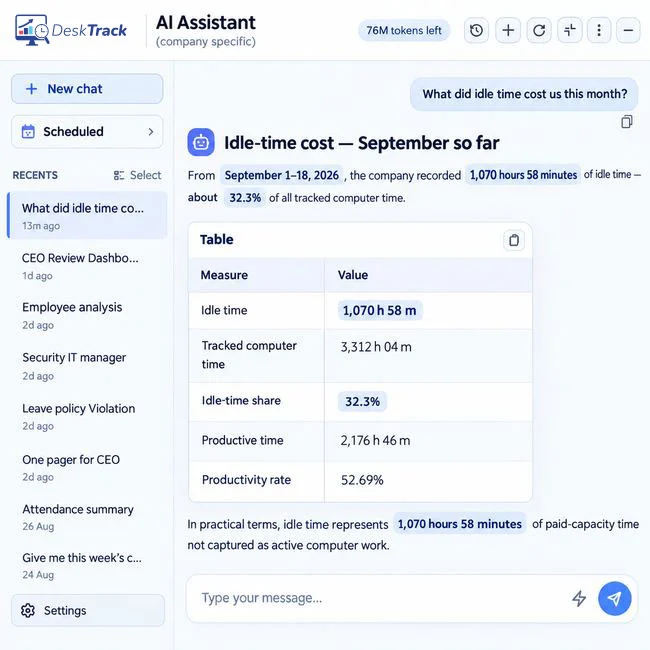
Task: Open the Attendance summary chat
Action: (x=87, y=517)
